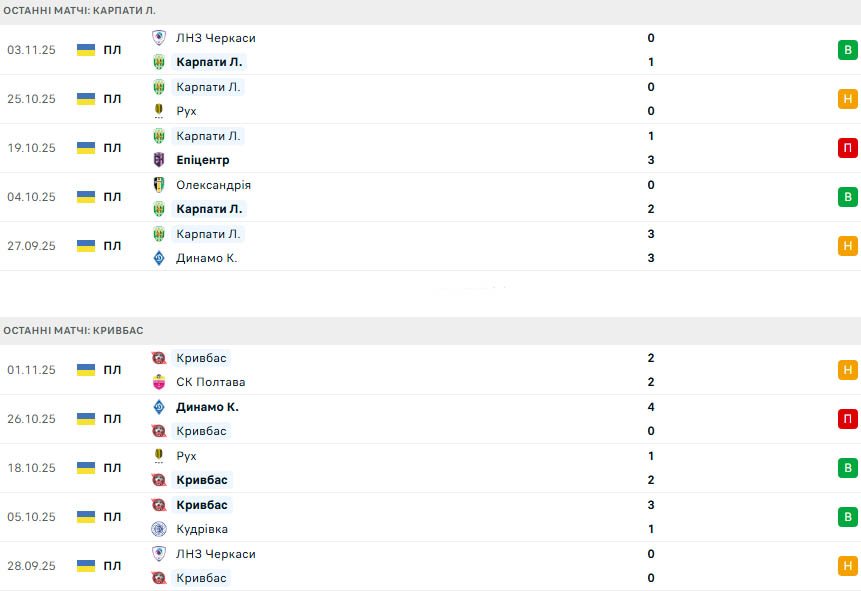This screenshot has width=861, height=591.
Task: Click the ЛНЗ Черкаси logo in the 03.11.25 match
Action: pos(159,38)
